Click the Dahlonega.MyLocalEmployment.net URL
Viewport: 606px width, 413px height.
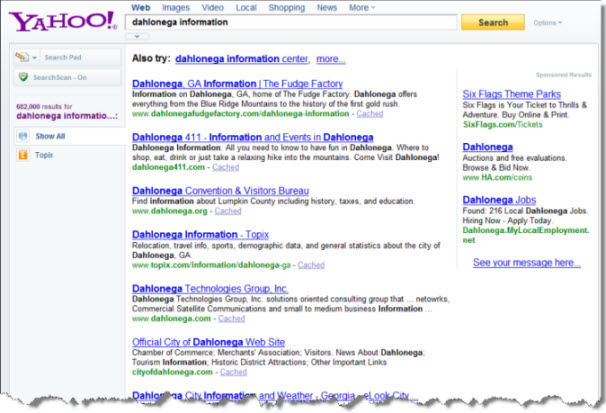526,235
